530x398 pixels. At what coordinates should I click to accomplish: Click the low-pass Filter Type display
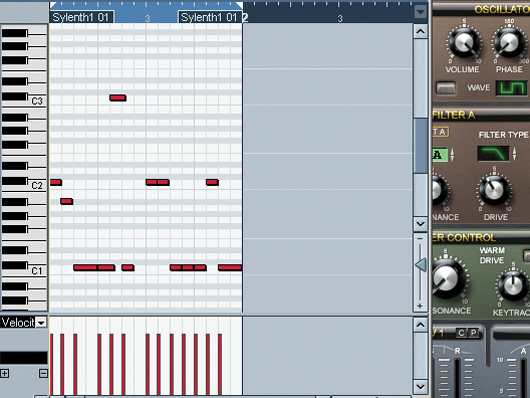493,154
